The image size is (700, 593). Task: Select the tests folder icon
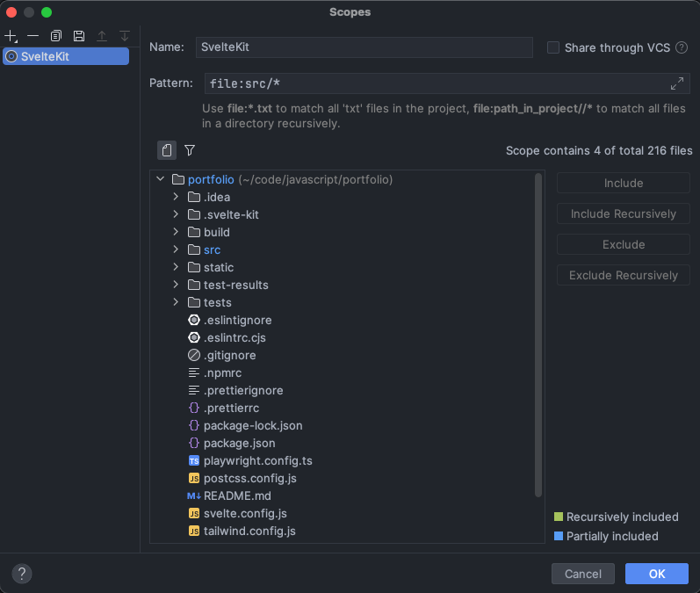click(194, 302)
